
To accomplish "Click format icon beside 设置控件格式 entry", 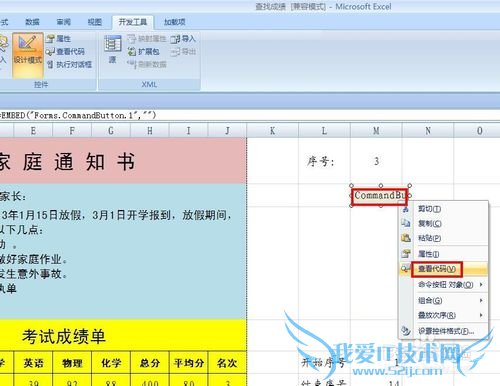I will [x=406, y=331].
